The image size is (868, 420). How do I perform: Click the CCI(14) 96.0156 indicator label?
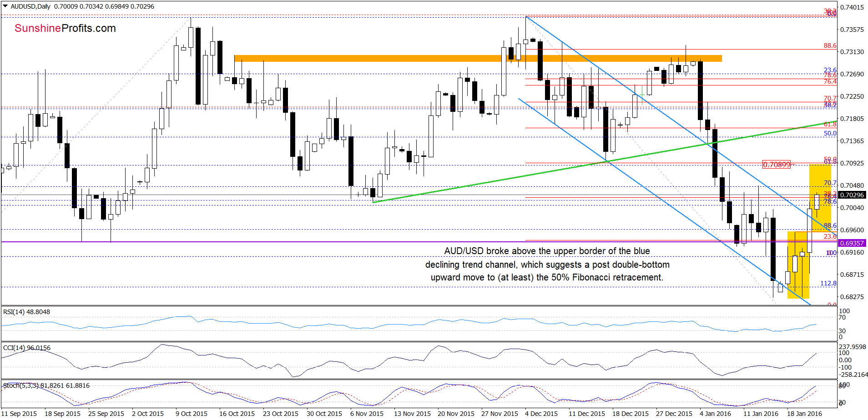(x=27, y=348)
